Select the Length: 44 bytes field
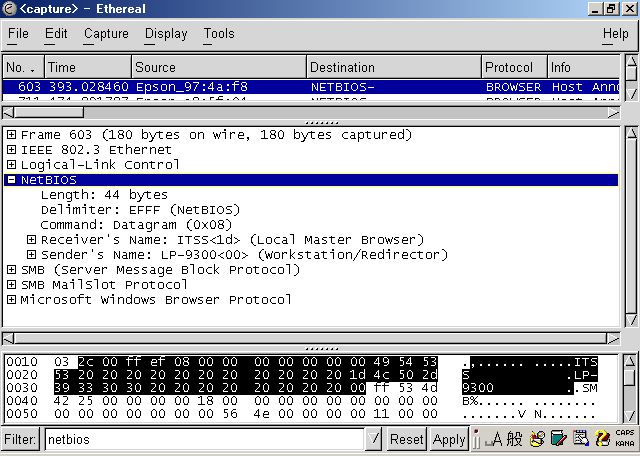Image resolution: width=640 pixels, height=456 pixels. click(104, 195)
